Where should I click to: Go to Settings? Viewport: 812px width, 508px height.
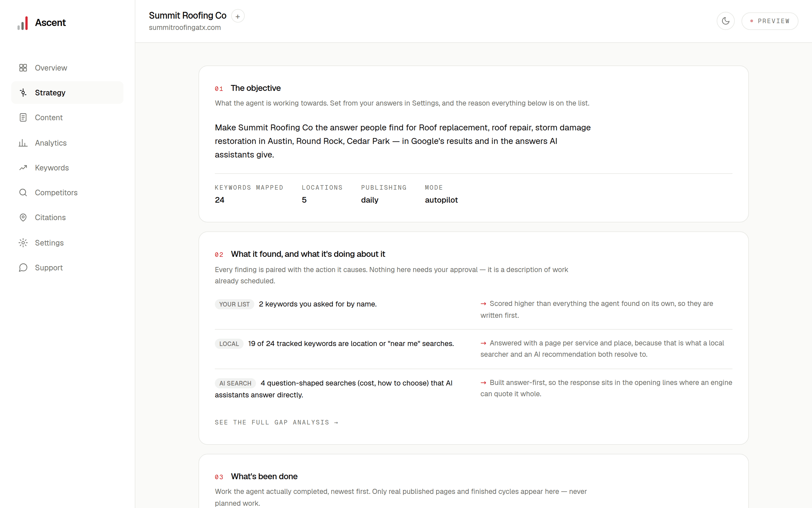point(67,243)
